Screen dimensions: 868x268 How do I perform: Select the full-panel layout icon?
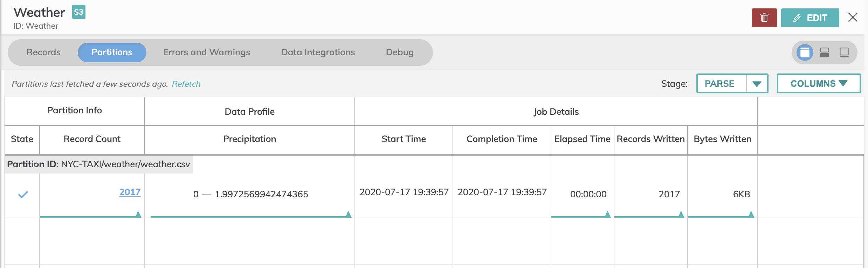point(805,53)
